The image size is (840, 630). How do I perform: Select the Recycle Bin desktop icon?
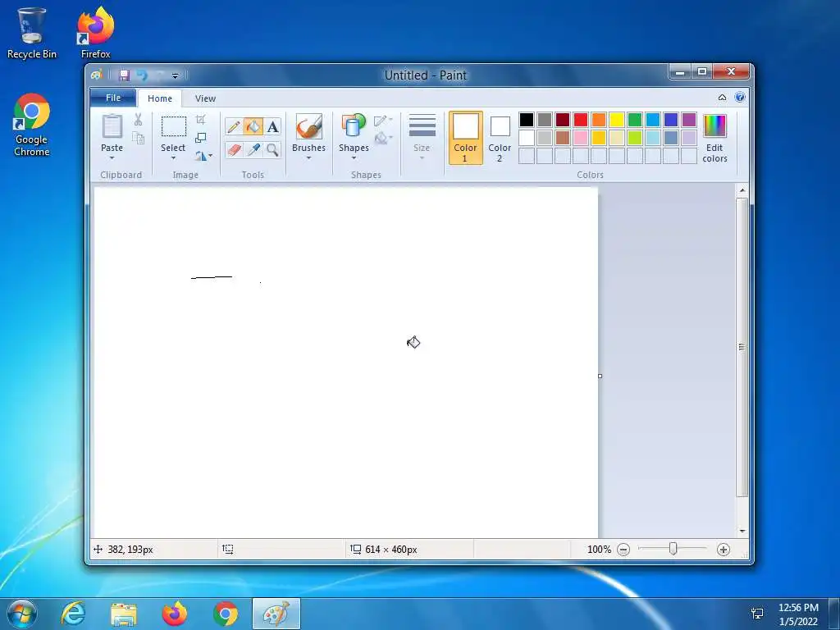tap(32, 33)
